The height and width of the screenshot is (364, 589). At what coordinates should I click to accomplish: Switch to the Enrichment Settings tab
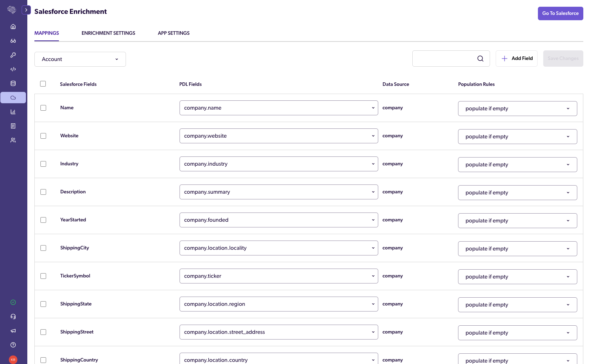(x=108, y=33)
